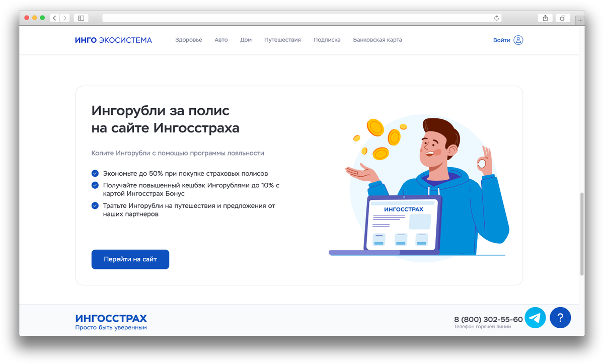Click the ИНГОССТРАХ footer logo
This screenshot has height=364, width=604.
tap(111, 318)
